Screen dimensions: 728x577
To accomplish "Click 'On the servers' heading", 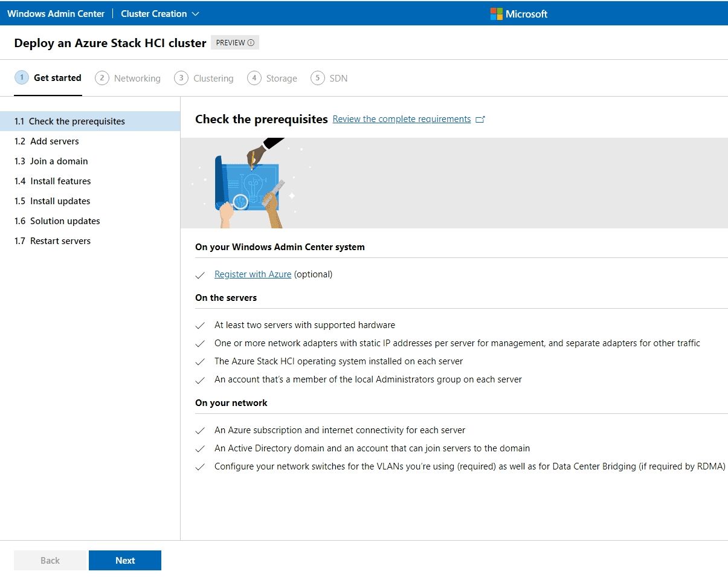I will (x=226, y=298).
